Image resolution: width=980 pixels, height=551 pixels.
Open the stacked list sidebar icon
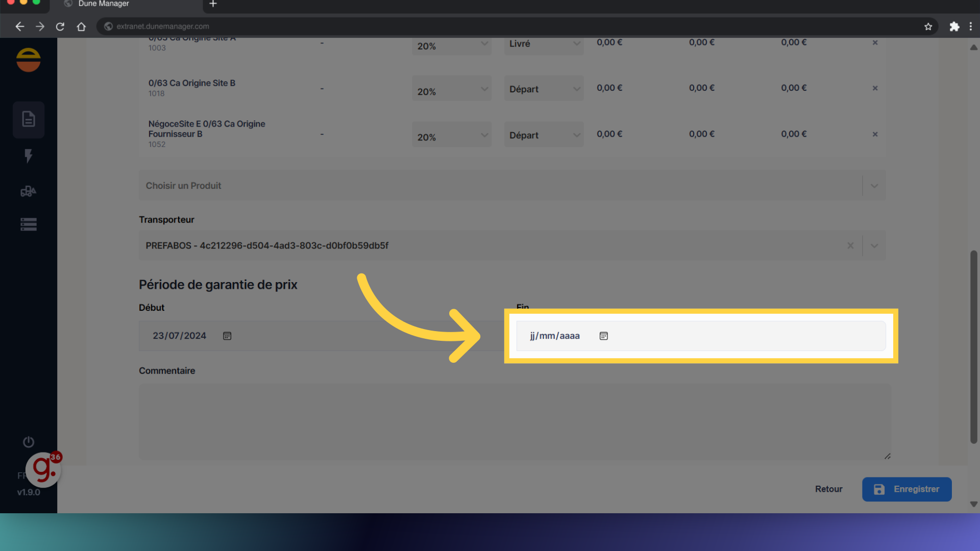click(29, 224)
